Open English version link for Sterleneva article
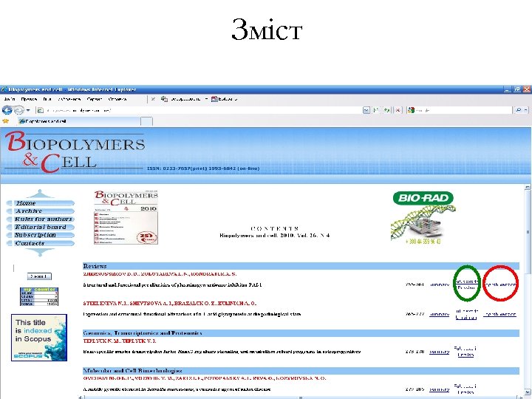Image resolution: width=532 pixels, height=399 pixels. (500, 314)
